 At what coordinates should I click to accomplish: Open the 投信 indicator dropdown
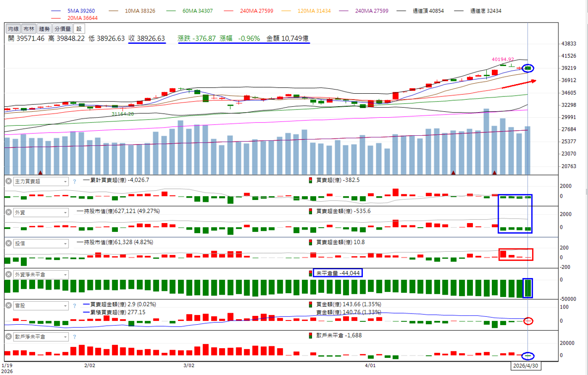41,243
